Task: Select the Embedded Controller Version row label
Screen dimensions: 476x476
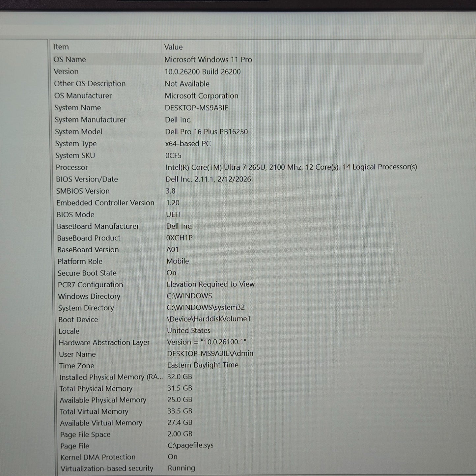Action: coord(105,203)
